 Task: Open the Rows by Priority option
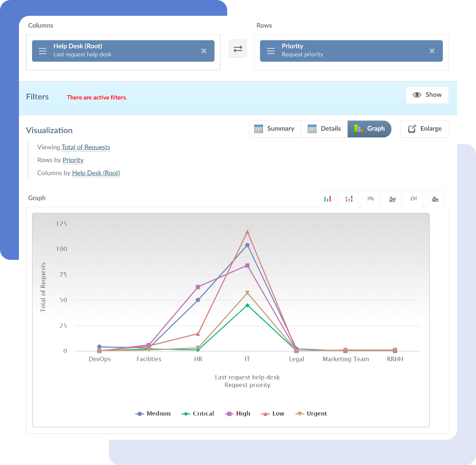73,160
